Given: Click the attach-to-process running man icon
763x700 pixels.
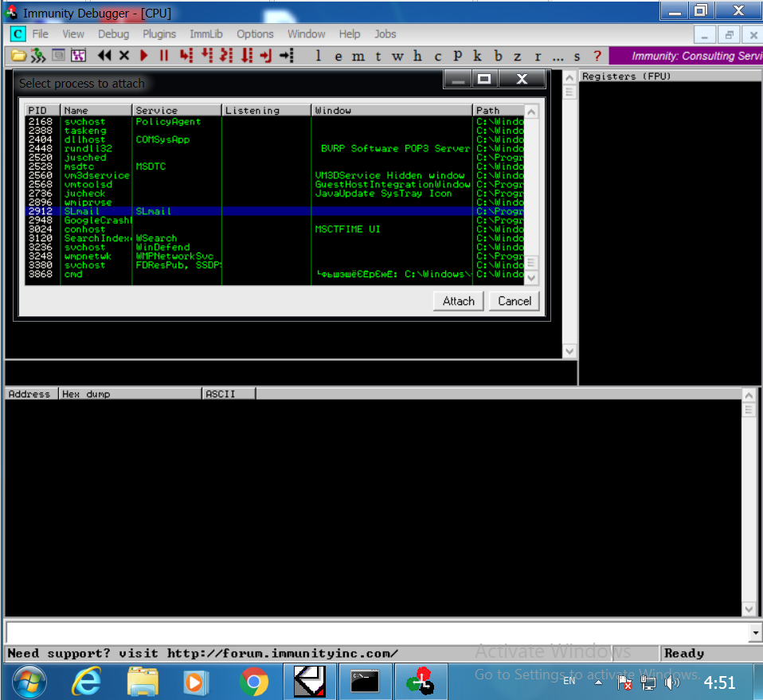Looking at the screenshot, I should click(38, 56).
